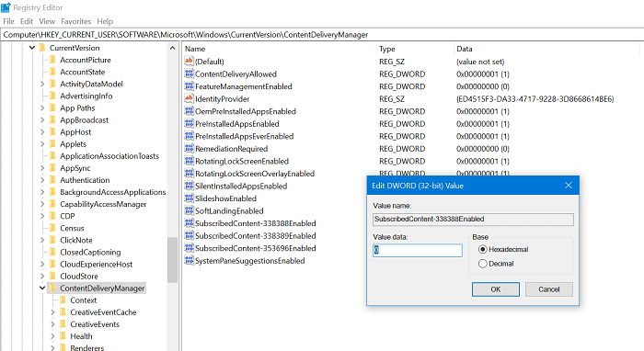644x351 pixels.
Task: Open the File menu
Action: pyautogui.click(x=8, y=21)
